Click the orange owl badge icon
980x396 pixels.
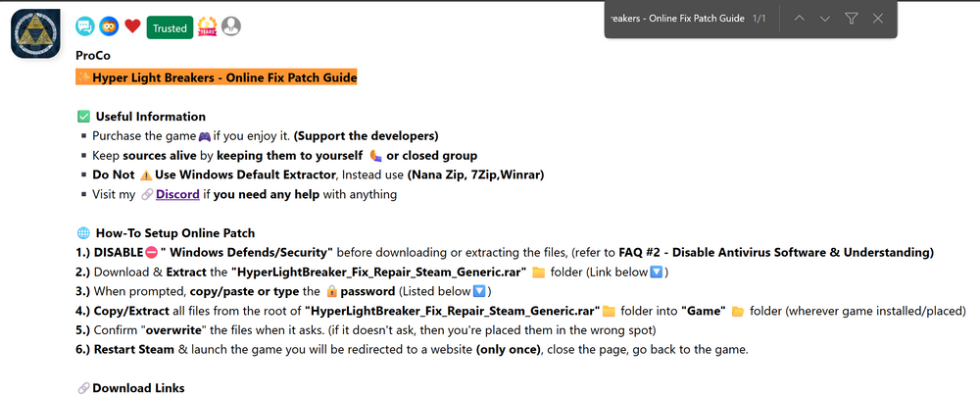pos(109,26)
